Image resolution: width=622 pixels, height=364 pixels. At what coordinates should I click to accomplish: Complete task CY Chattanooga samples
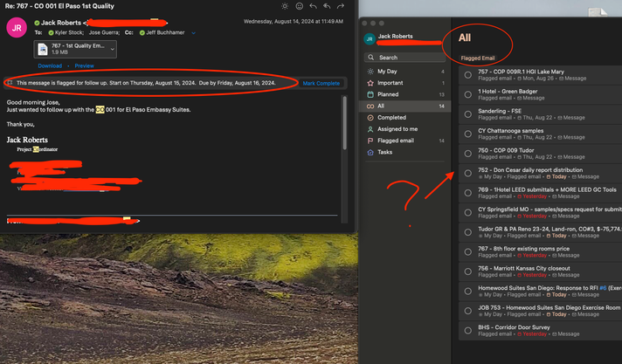pyautogui.click(x=468, y=134)
